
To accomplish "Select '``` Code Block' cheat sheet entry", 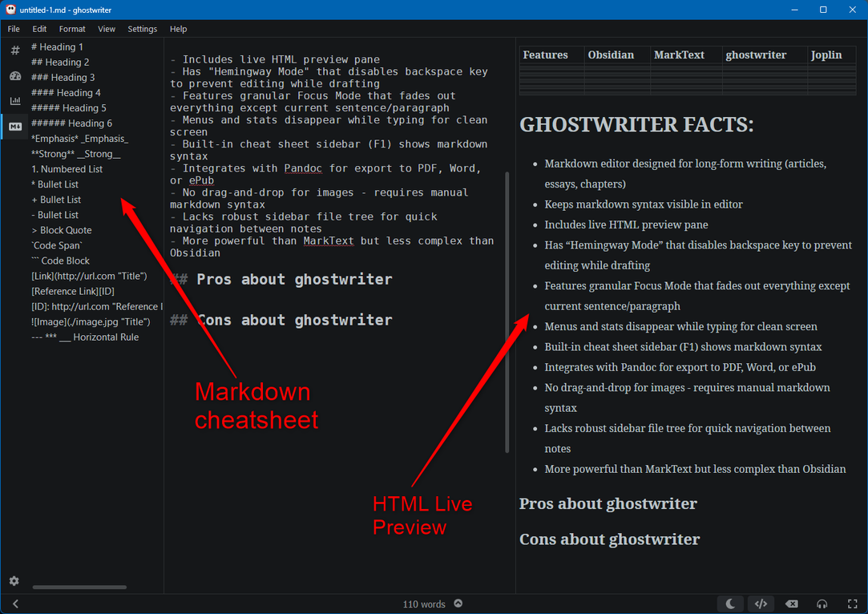I will click(60, 261).
